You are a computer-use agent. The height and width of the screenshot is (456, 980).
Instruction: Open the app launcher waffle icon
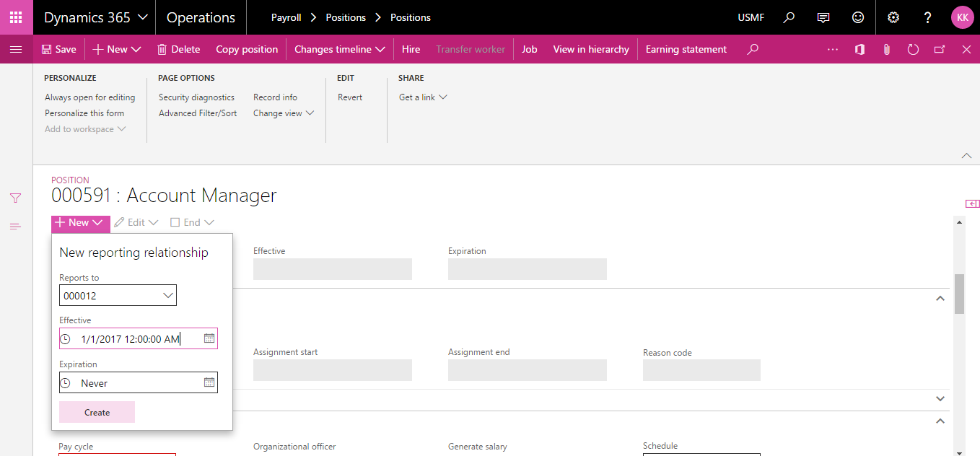16,17
